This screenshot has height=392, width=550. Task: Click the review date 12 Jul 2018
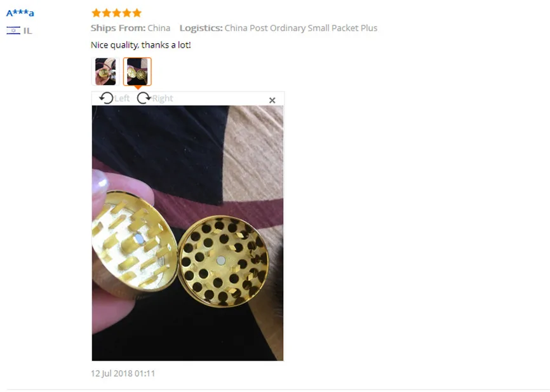point(123,374)
